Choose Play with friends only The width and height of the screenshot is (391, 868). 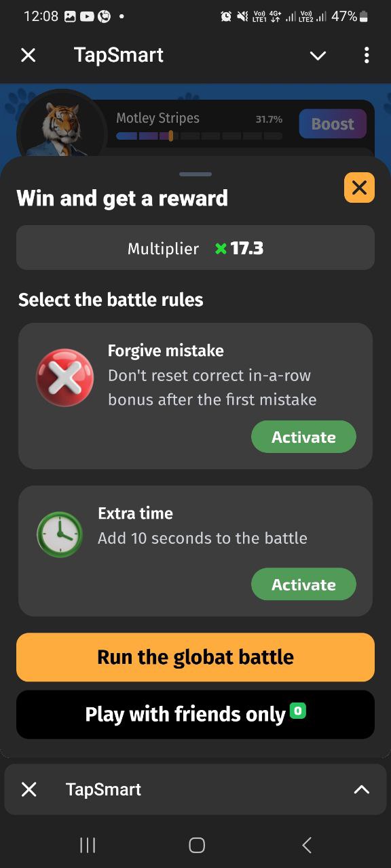195,714
